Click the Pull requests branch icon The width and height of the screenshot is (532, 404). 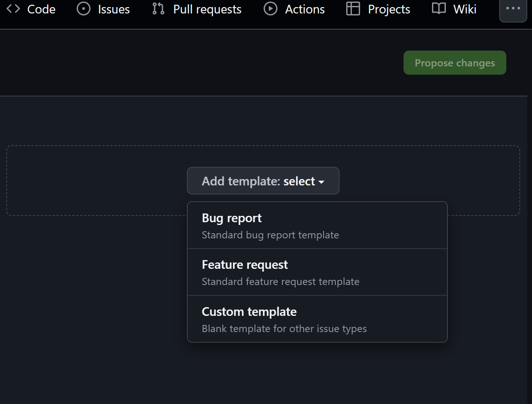[158, 9]
